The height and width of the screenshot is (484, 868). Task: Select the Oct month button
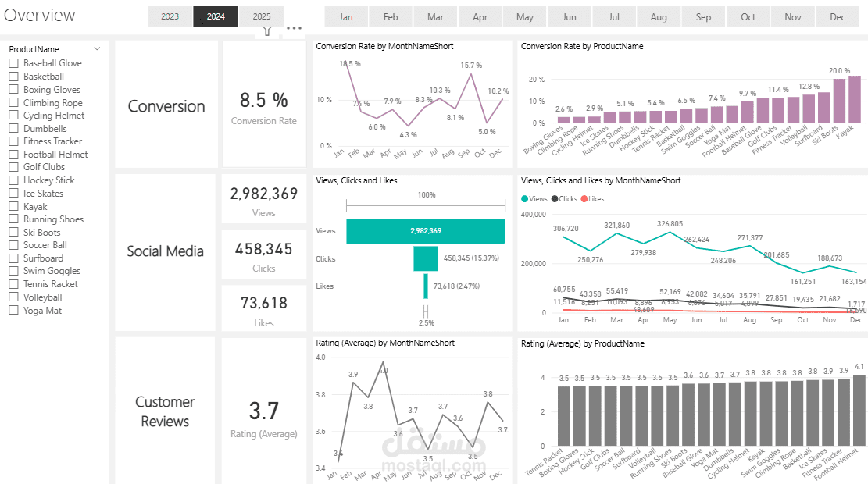[748, 16]
